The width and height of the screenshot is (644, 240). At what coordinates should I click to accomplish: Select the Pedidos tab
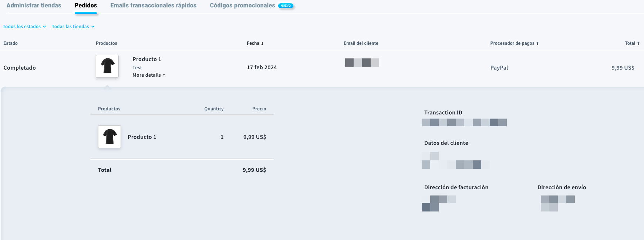click(x=86, y=6)
